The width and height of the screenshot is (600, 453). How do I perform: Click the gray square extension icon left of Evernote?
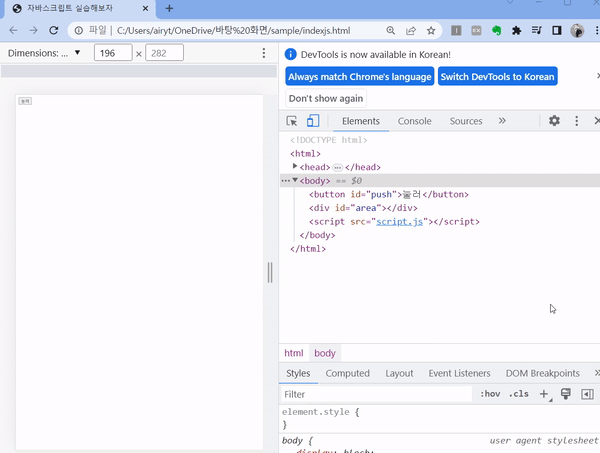pyautogui.click(x=476, y=31)
